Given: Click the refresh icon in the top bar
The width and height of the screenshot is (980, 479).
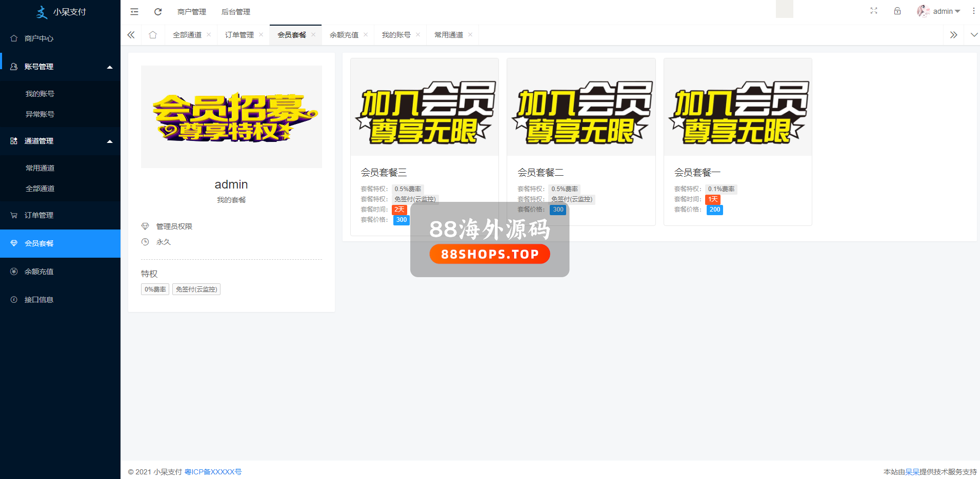Looking at the screenshot, I should pyautogui.click(x=158, y=12).
